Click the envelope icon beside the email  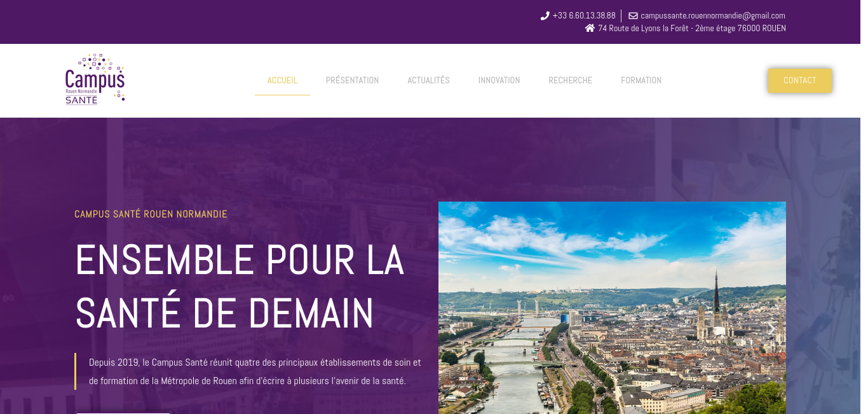coord(633,16)
